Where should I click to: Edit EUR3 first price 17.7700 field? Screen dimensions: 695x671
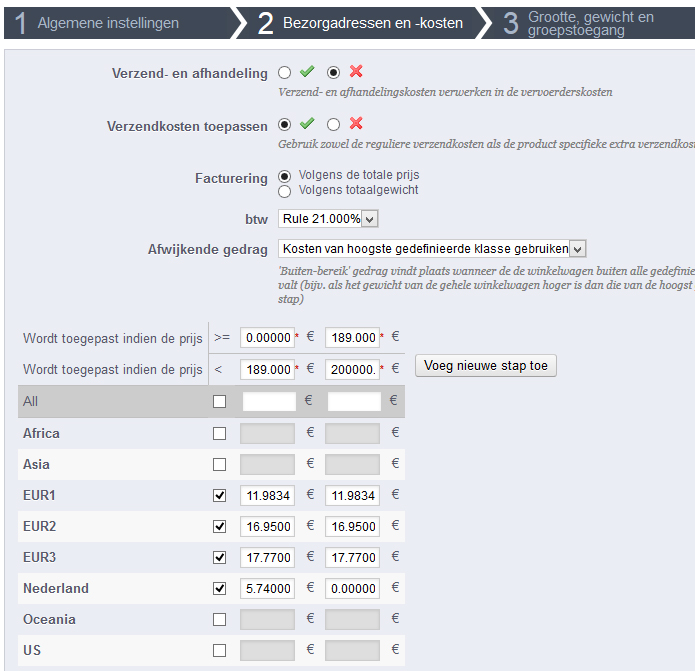[267, 558]
